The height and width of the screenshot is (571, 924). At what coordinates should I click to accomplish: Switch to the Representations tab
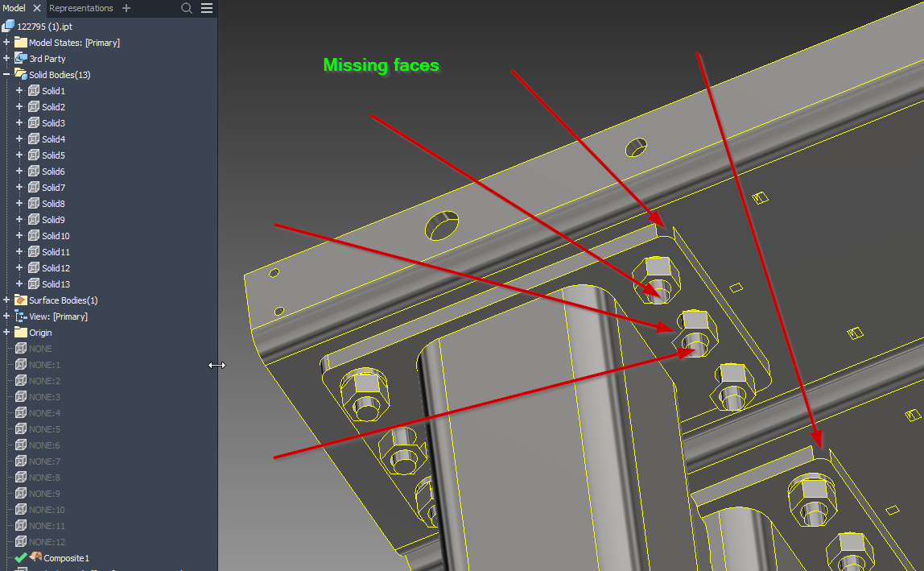[x=81, y=8]
